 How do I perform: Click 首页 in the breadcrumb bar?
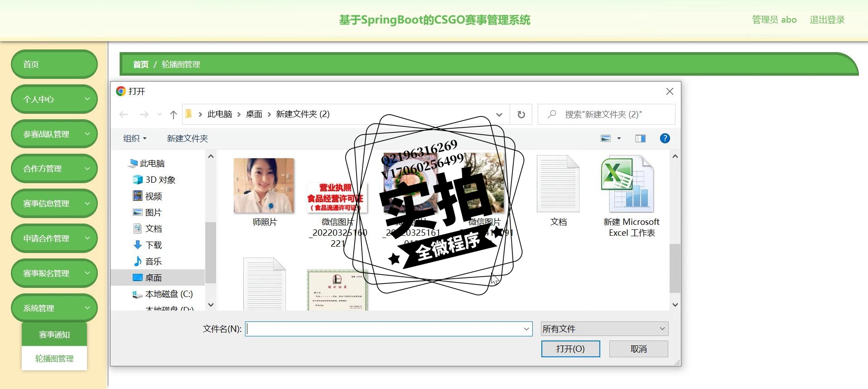(x=140, y=64)
